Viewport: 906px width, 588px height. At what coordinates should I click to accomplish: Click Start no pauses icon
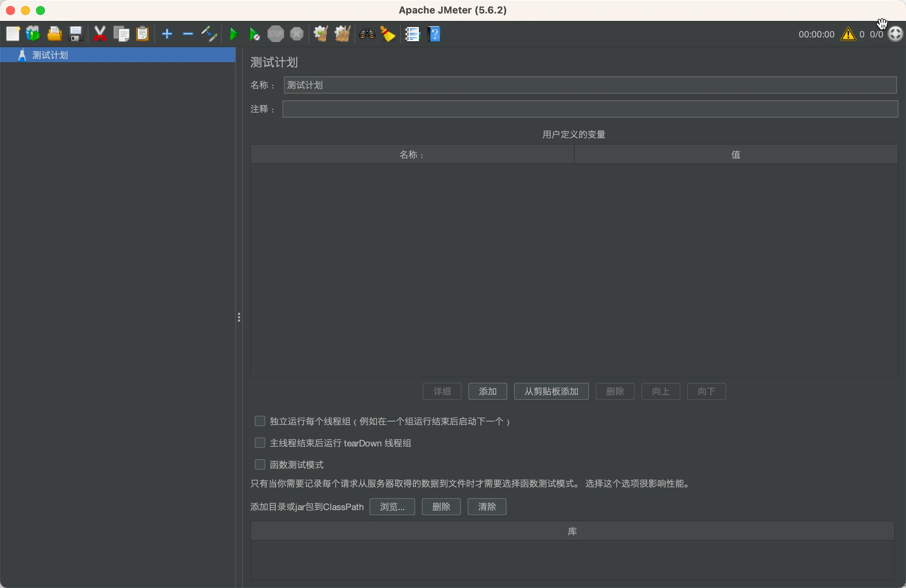254,34
